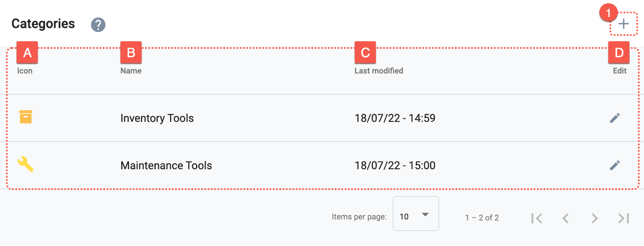Sort by Name column header
The width and height of the screenshot is (644, 246).
click(131, 71)
